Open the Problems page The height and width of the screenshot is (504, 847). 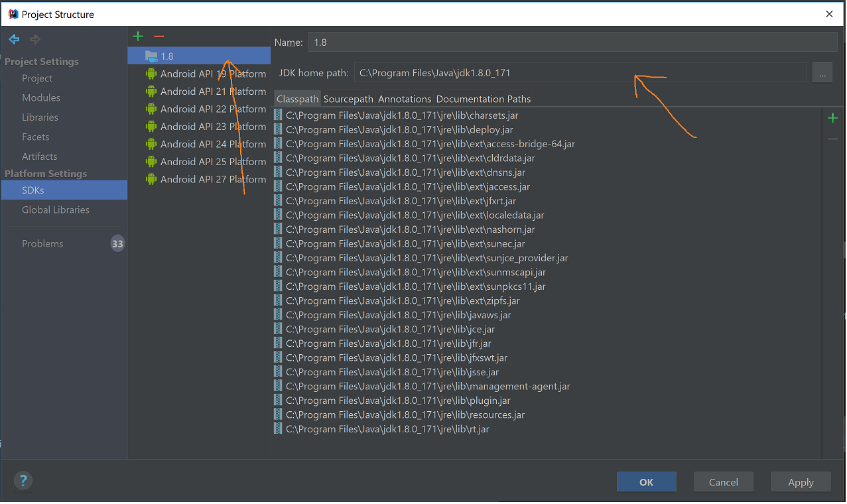click(x=42, y=243)
